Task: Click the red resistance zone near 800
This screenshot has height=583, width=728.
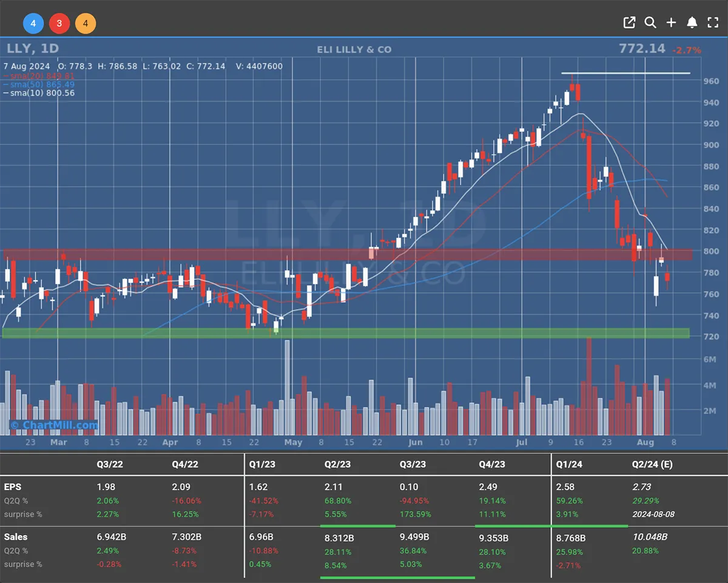Action: 348,255
